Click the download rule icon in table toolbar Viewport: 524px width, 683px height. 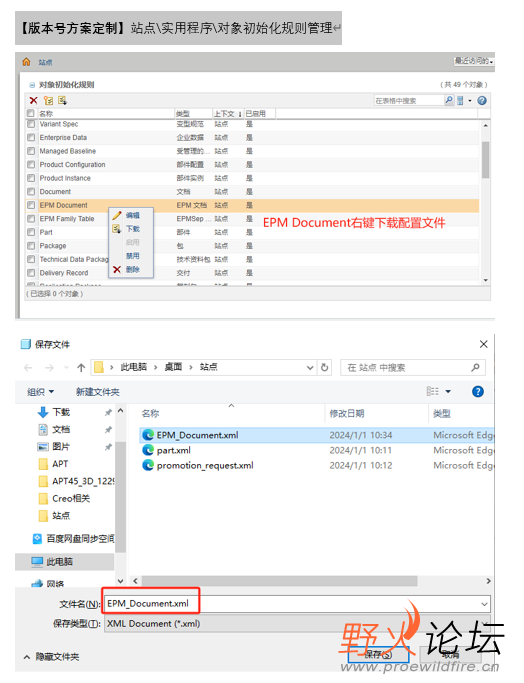[62, 101]
